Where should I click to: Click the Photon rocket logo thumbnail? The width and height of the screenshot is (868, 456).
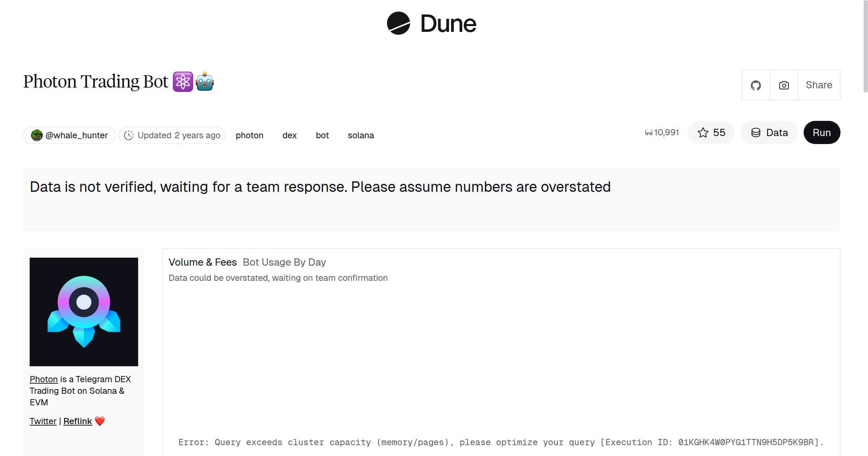(84, 311)
